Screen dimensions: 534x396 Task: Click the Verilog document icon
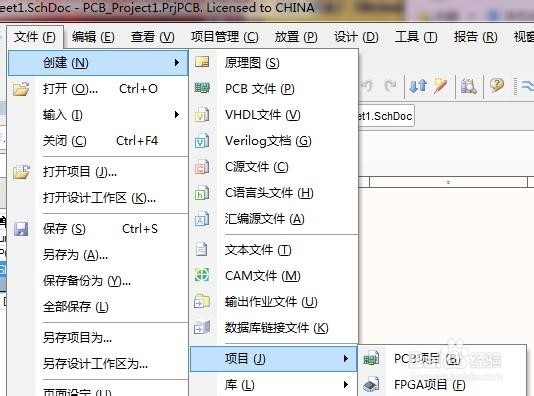pyautogui.click(x=202, y=141)
